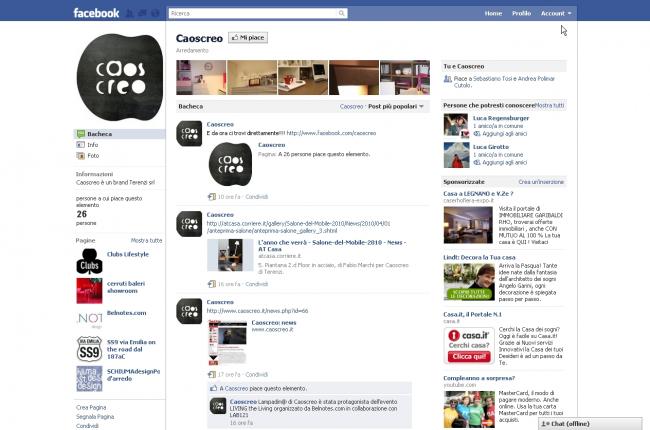Click the Foto icon in sidebar
650x430 pixels.
point(81,155)
